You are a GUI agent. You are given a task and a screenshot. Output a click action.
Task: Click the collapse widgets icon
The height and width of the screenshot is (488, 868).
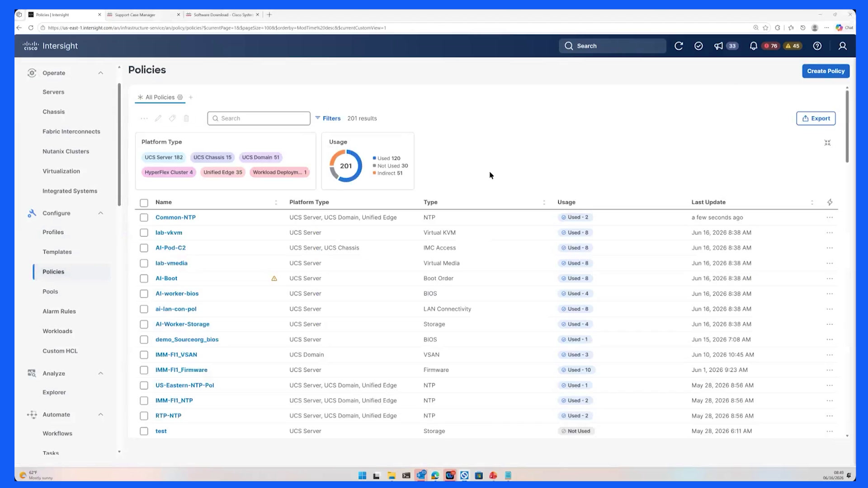click(827, 143)
